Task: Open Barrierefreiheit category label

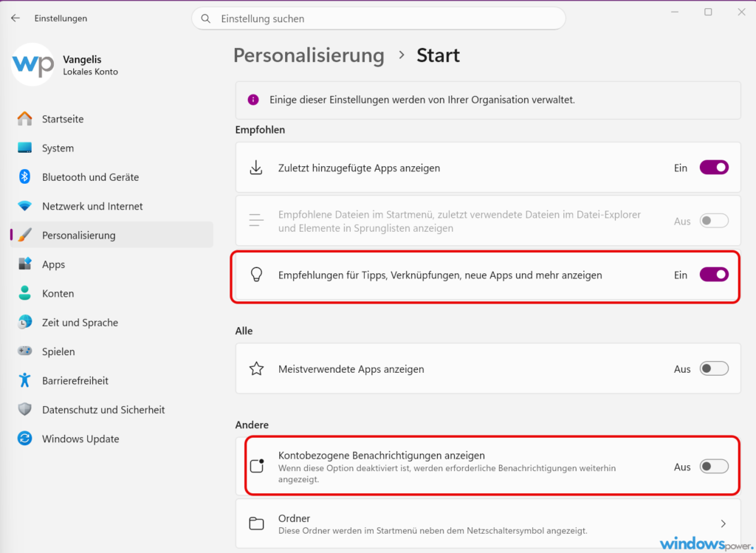Action: (75, 381)
